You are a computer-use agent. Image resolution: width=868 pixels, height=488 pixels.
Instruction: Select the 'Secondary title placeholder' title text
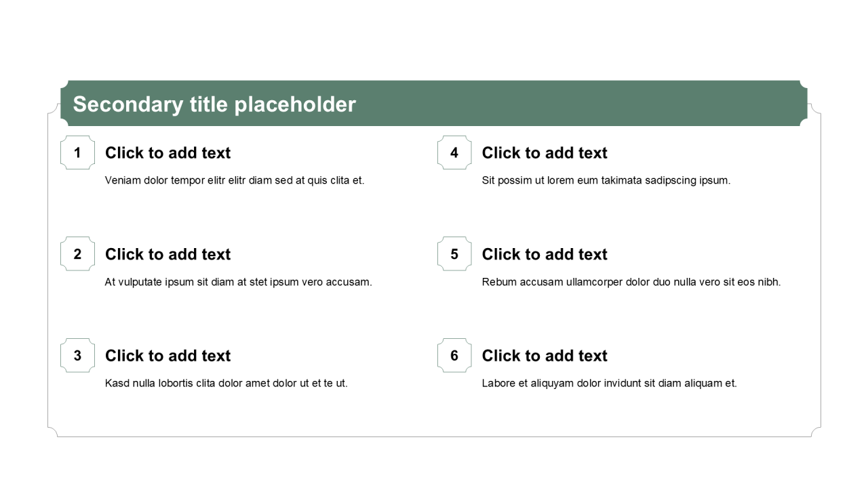click(214, 104)
